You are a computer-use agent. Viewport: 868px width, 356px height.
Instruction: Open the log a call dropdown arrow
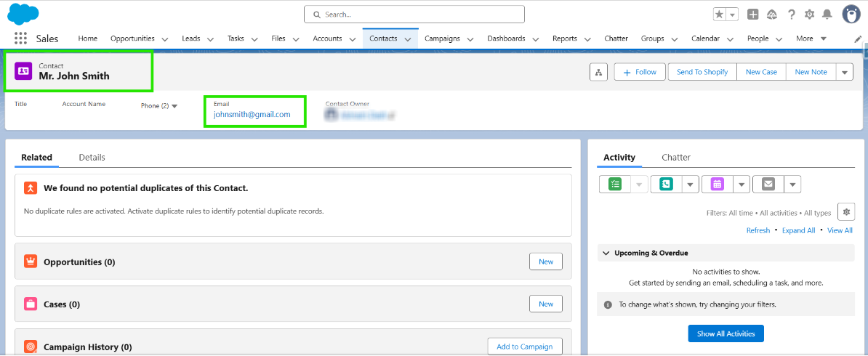coord(691,185)
